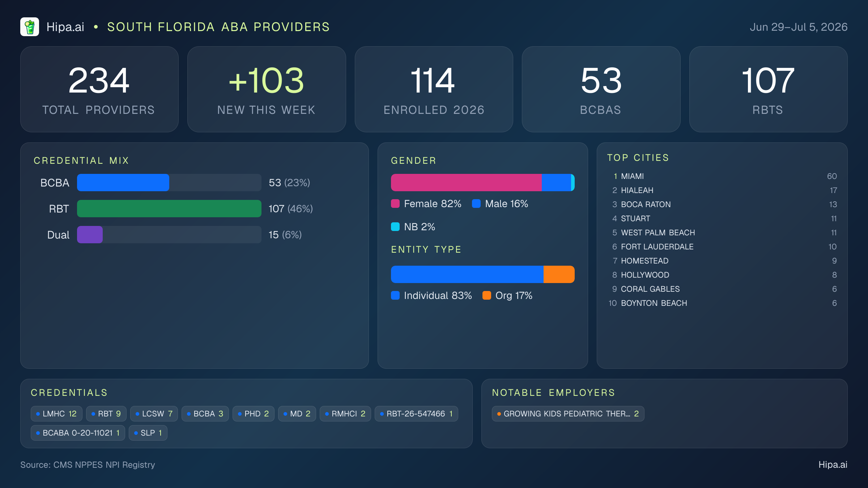
Task: Click the purple Dual progress bar
Action: coord(90,235)
